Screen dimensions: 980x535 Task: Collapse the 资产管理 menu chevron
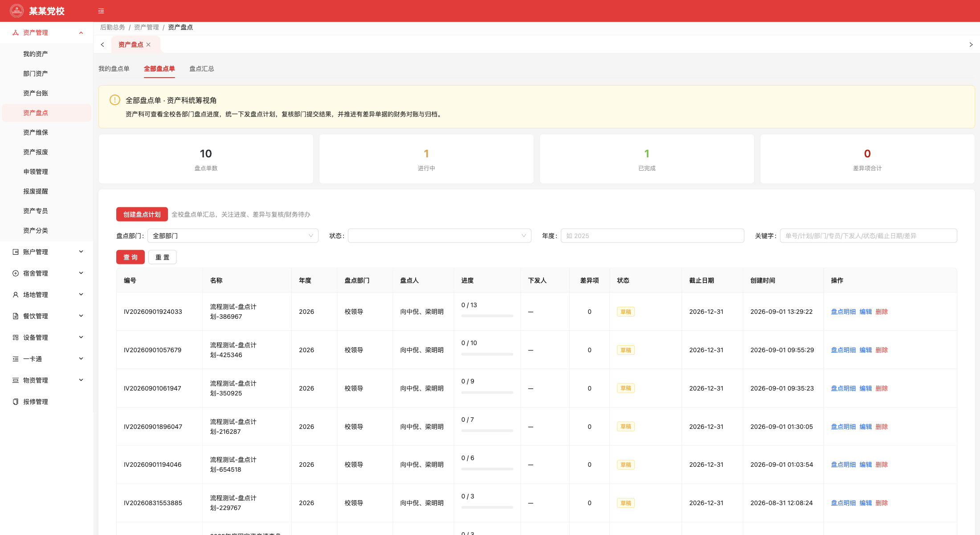pyautogui.click(x=81, y=33)
